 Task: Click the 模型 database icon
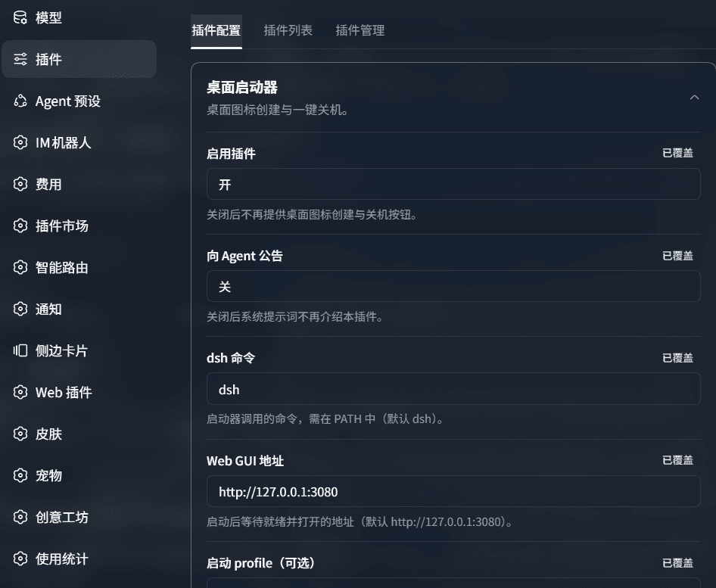tap(20, 17)
